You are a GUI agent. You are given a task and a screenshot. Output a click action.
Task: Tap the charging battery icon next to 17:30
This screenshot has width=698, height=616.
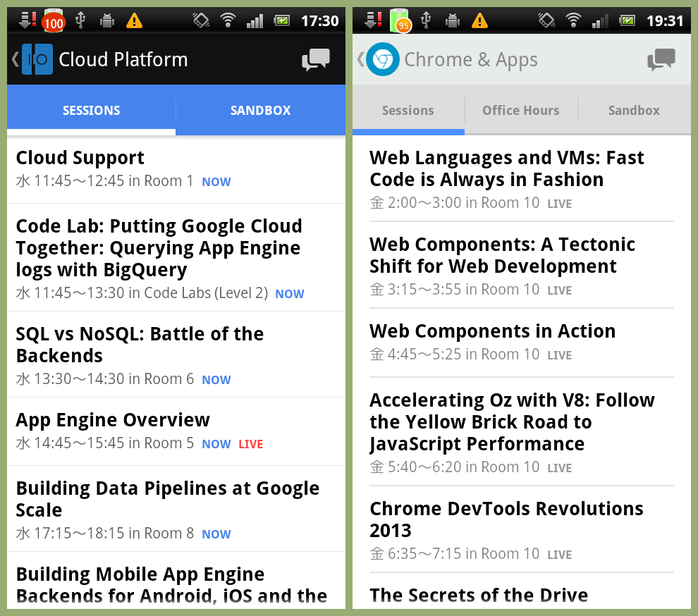[x=282, y=20]
